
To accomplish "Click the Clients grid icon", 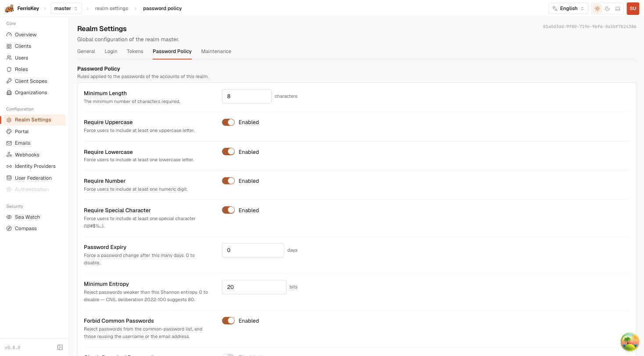I will coord(9,46).
